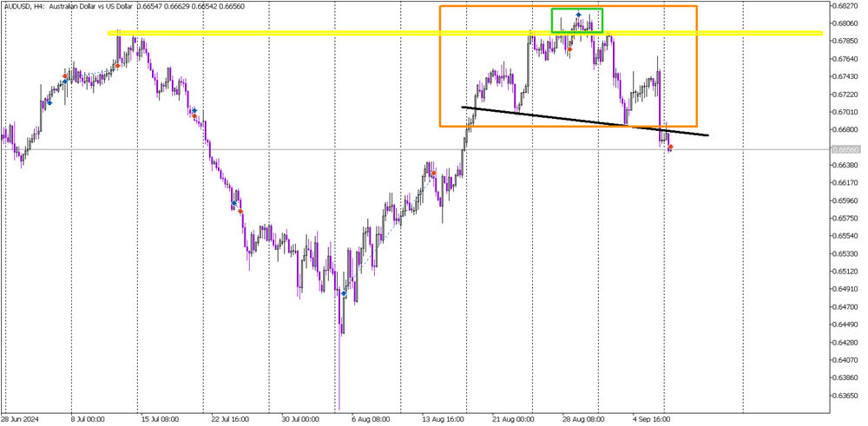Click the 0.67220 price axis label
Viewport: 868px width, 426px height.
coord(846,94)
